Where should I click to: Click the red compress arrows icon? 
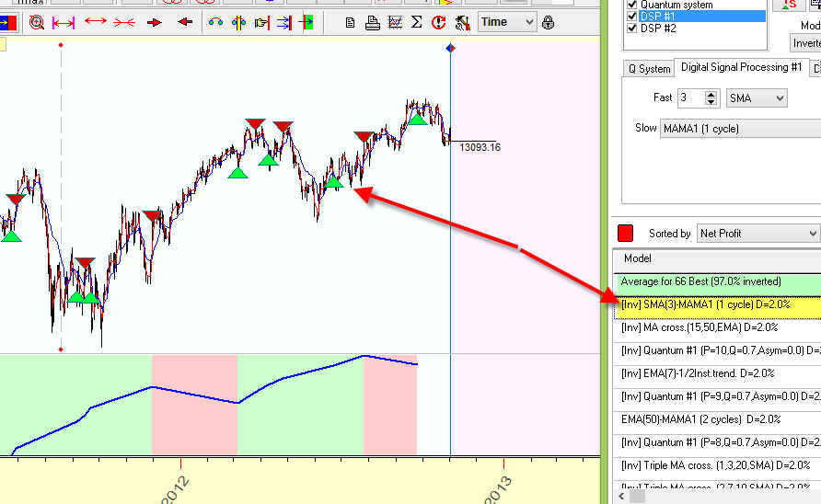(x=124, y=22)
